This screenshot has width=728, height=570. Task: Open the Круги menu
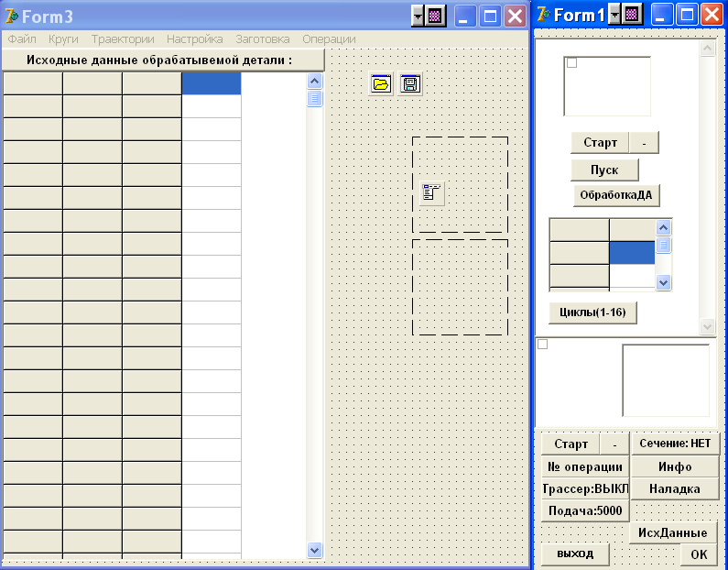coord(63,39)
